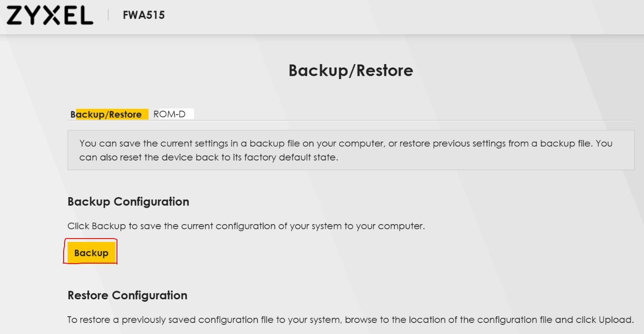Click the vertical divider beside the ZYXEL logo
This screenshot has height=334, width=644.
tap(109, 15)
